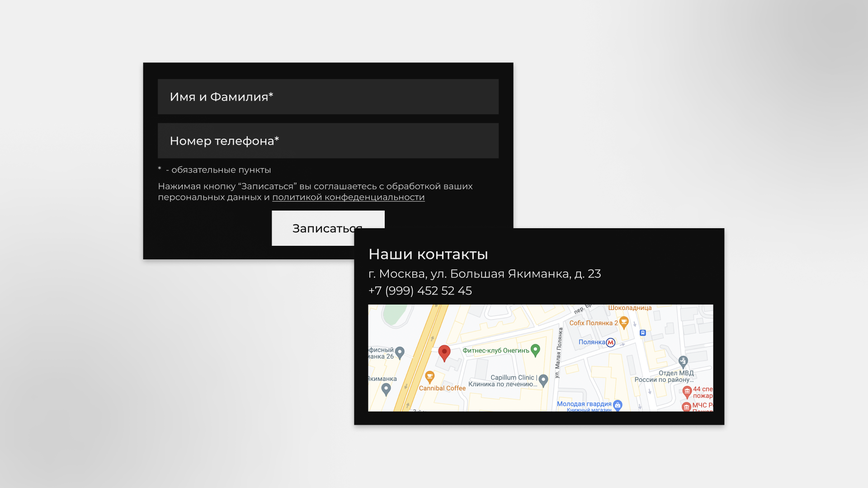This screenshot has height=488, width=868.
Task: Select the gray pin below Якиманка label
Action: (386, 389)
